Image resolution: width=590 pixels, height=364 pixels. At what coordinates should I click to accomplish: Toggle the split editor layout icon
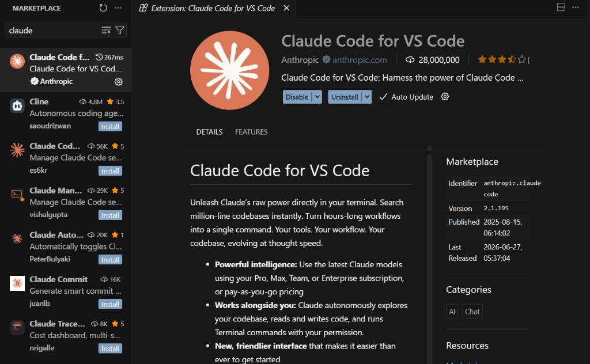pyautogui.click(x=561, y=7)
